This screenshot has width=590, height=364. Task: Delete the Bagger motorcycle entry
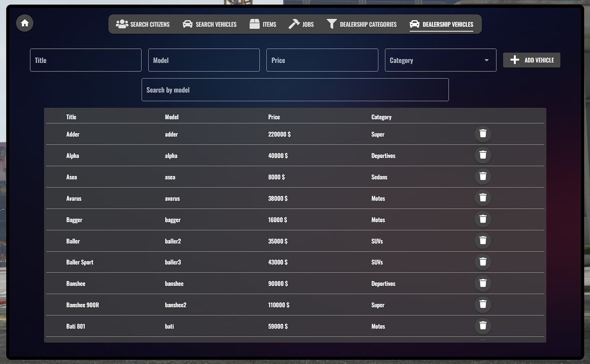(x=483, y=219)
